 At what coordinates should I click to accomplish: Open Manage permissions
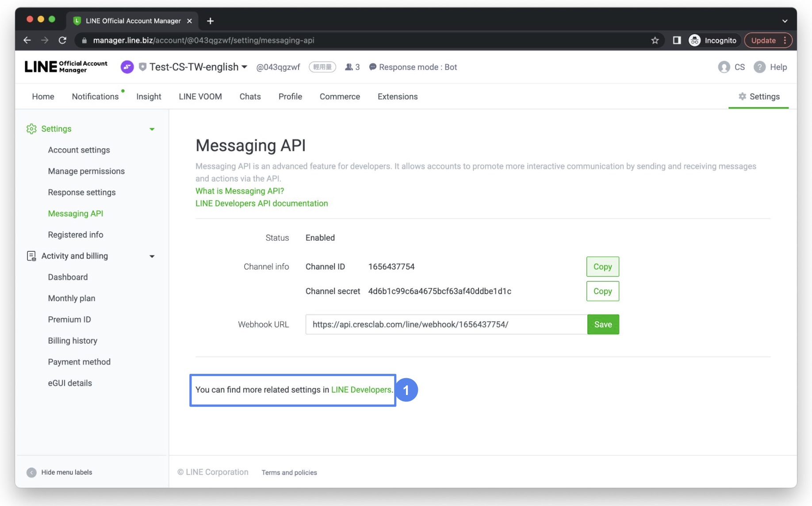point(86,171)
